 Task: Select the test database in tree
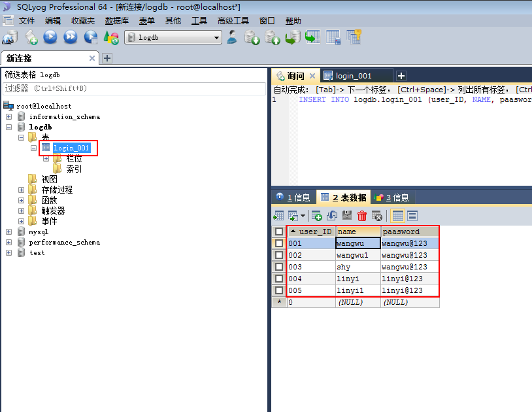tap(37, 253)
